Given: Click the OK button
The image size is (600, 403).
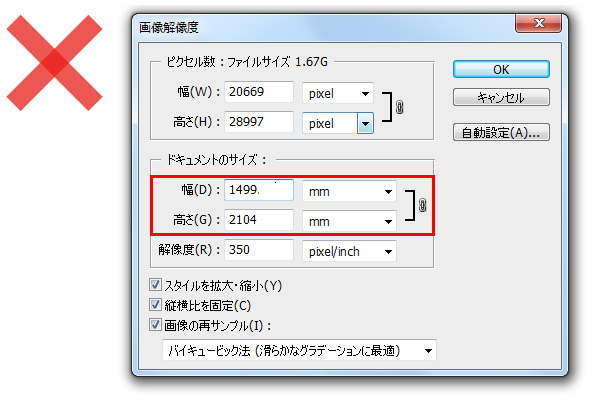Looking at the screenshot, I should (x=501, y=69).
